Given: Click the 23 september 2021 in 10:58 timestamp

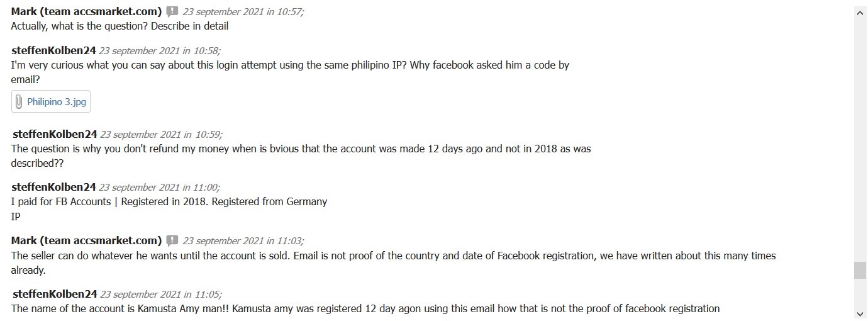Looking at the screenshot, I should (160, 50).
